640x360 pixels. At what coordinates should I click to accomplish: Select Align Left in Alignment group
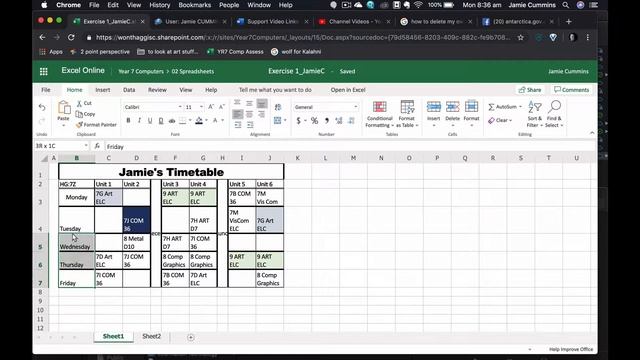tap(237, 114)
